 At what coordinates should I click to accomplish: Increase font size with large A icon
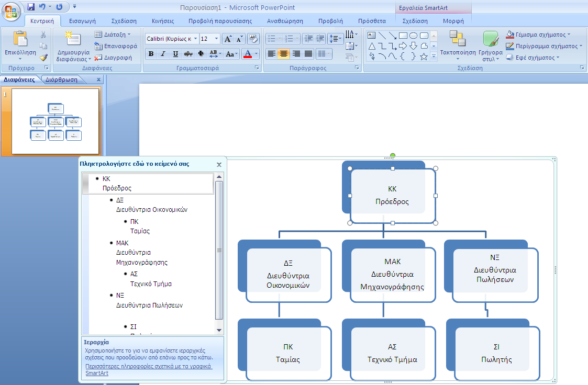pyautogui.click(x=228, y=39)
